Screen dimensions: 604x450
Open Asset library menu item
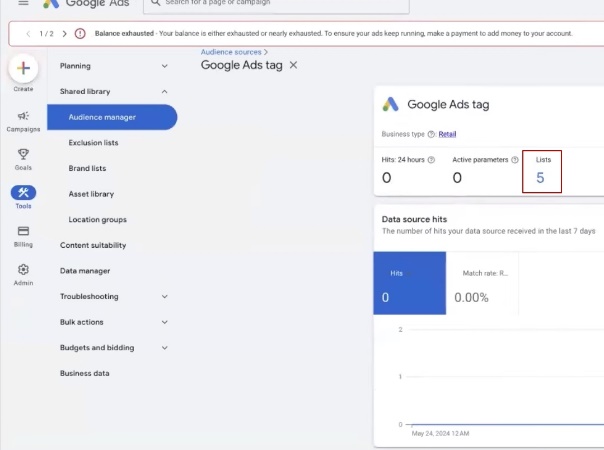(91, 194)
